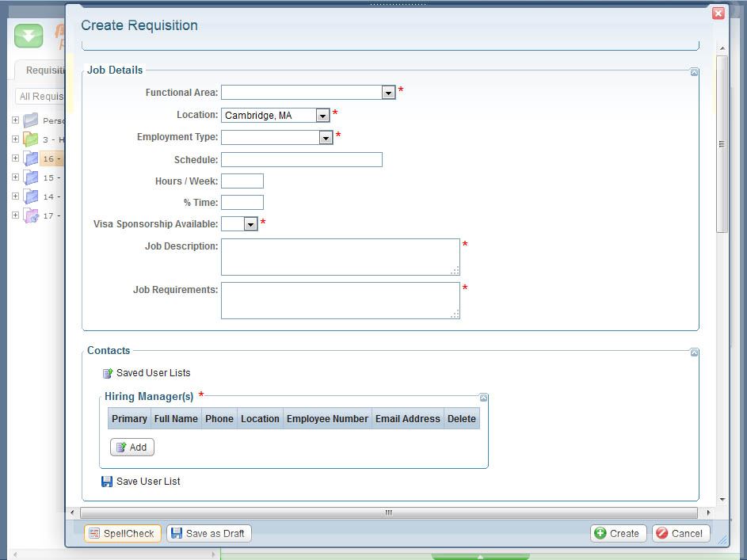This screenshot has width=747, height=560.
Task: Open the Visa Sponsorship Available dropdown
Action: coord(250,224)
